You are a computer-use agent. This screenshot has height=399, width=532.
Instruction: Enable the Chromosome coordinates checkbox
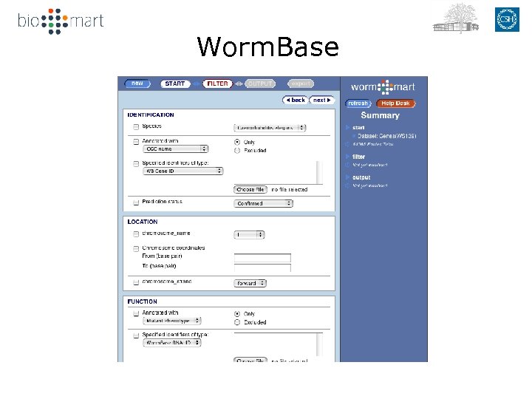pyautogui.click(x=136, y=248)
